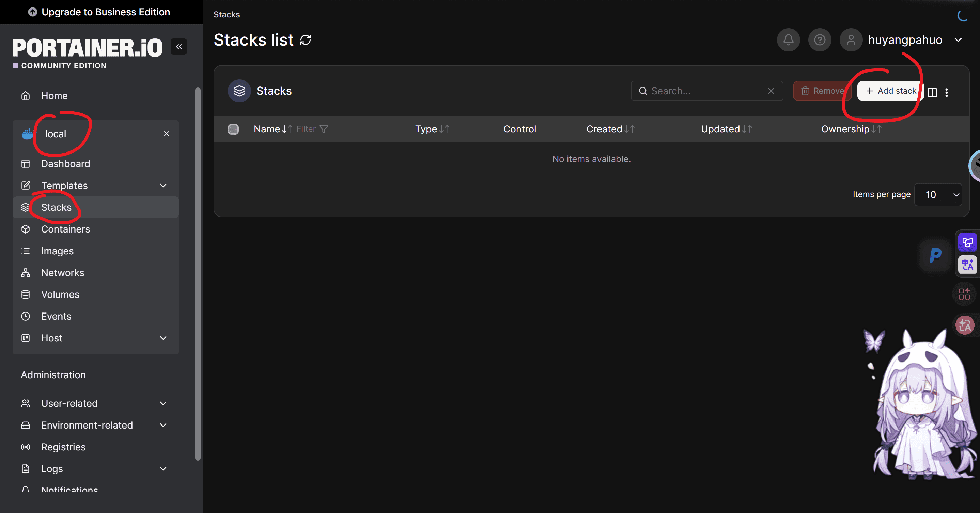Click the Name column filter funnel icon
Viewport: 980px width, 513px height.
(323, 129)
